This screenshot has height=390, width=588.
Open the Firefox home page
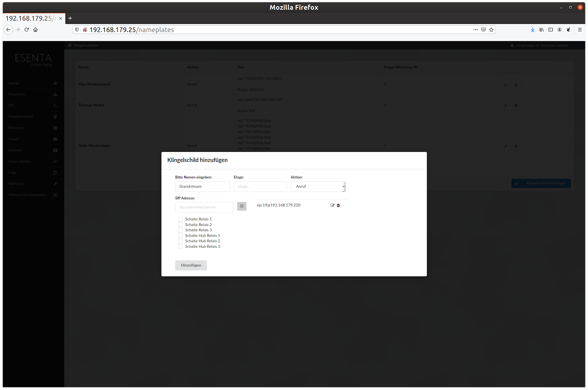coord(36,30)
